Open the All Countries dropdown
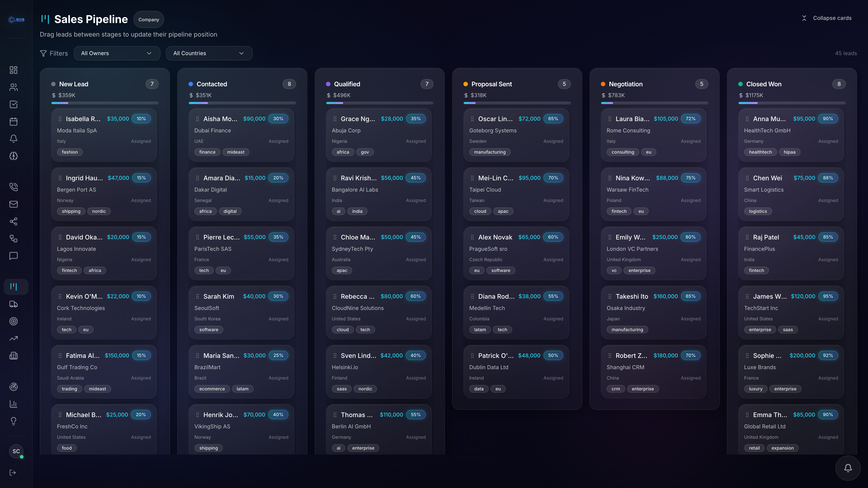 [209, 53]
